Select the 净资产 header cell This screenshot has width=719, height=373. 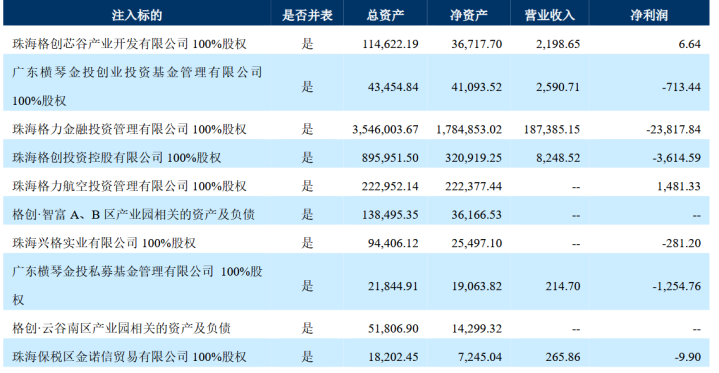[468, 15]
